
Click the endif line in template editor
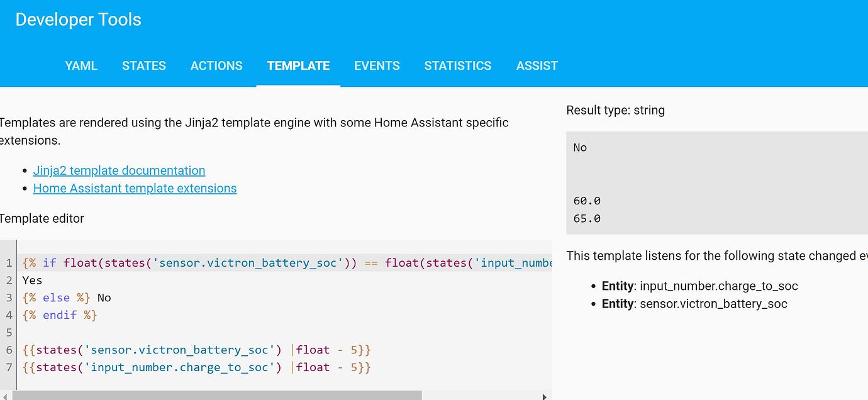[x=60, y=315]
